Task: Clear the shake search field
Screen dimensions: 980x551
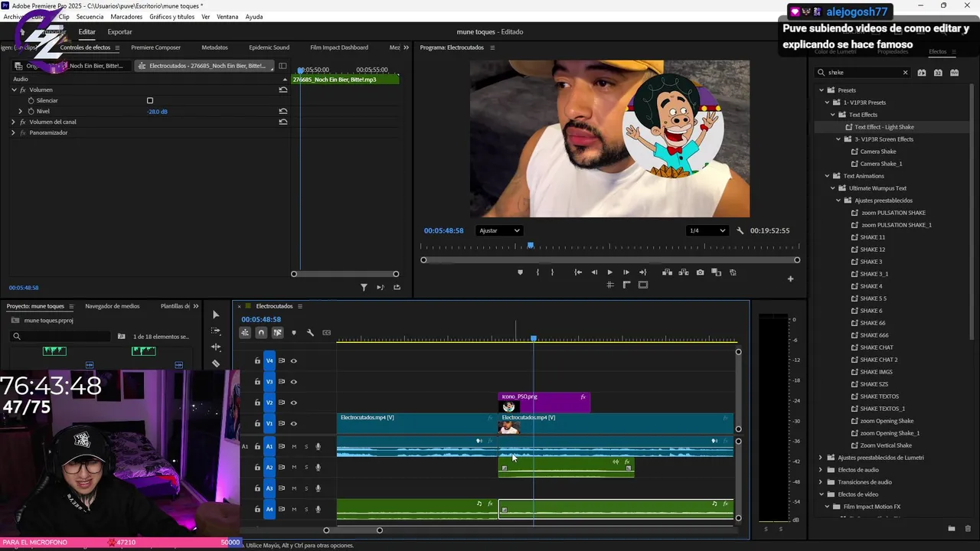Action: (905, 73)
